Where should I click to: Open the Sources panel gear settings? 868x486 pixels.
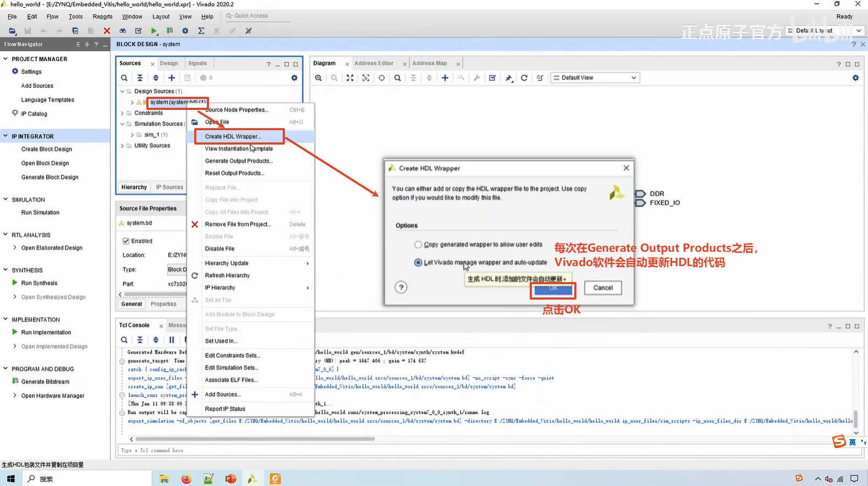[294, 78]
